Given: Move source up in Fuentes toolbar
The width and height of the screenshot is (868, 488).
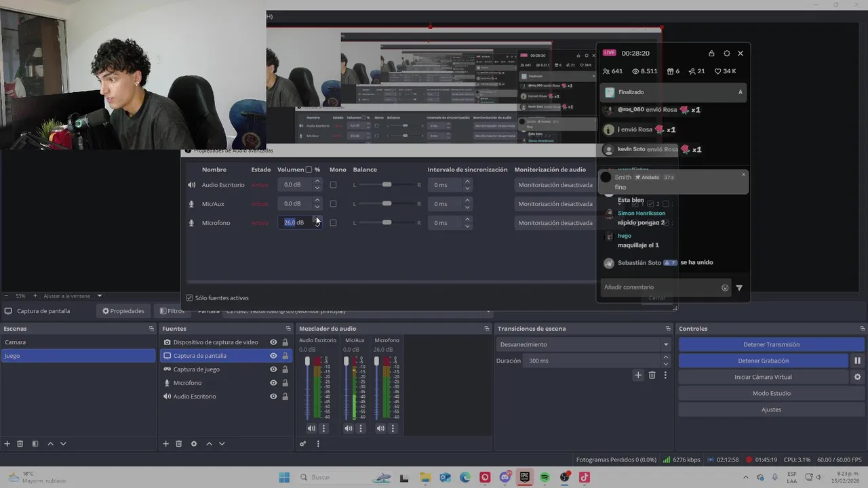Looking at the screenshot, I should tap(209, 444).
